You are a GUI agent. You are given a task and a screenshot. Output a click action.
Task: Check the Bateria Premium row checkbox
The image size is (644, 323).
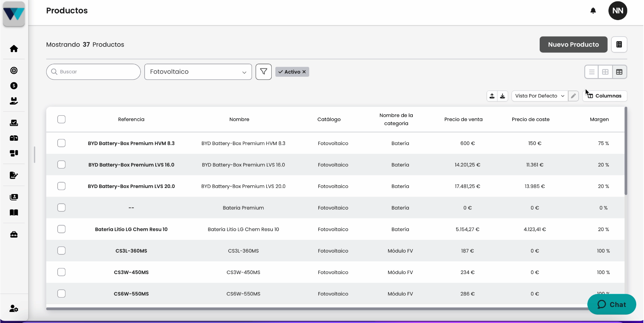[61, 207]
